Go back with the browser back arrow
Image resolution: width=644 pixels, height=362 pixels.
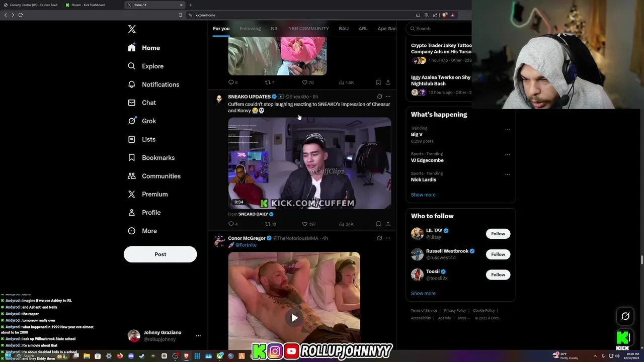pyautogui.click(x=6, y=15)
